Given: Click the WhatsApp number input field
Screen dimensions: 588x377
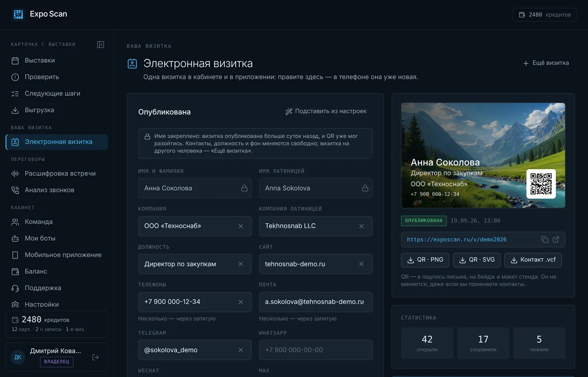Looking at the screenshot, I should click(316, 350).
